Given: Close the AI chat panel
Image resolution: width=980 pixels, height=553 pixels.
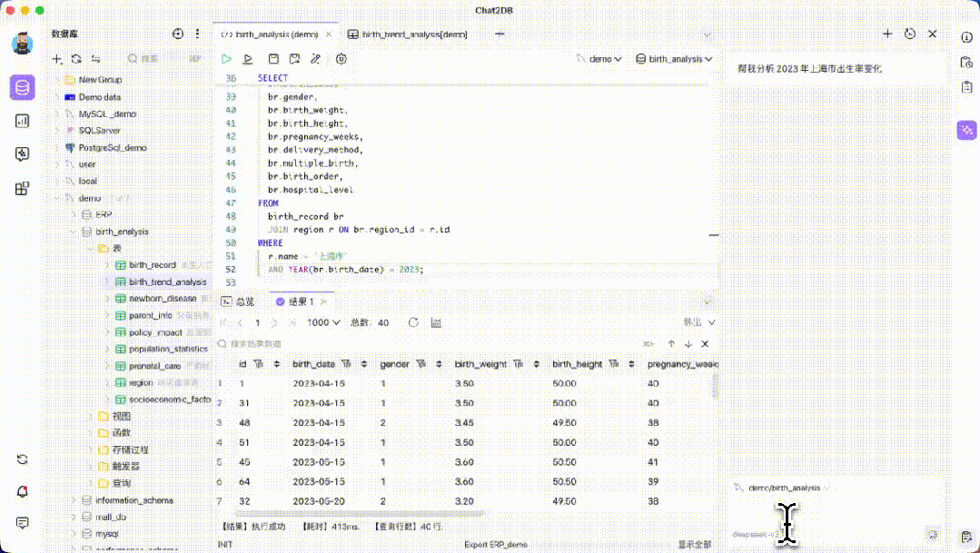Looking at the screenshot, I should coord(933,34).
